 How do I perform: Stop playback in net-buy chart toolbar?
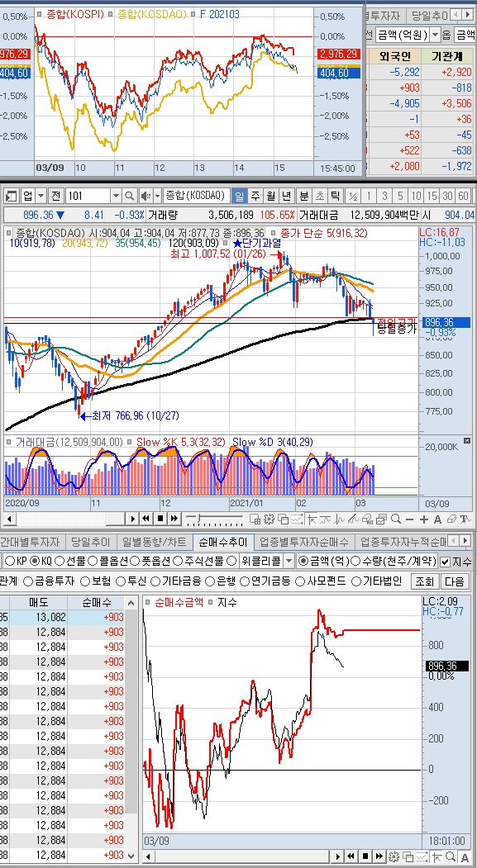pyautogui.click(x=365, y=856)
